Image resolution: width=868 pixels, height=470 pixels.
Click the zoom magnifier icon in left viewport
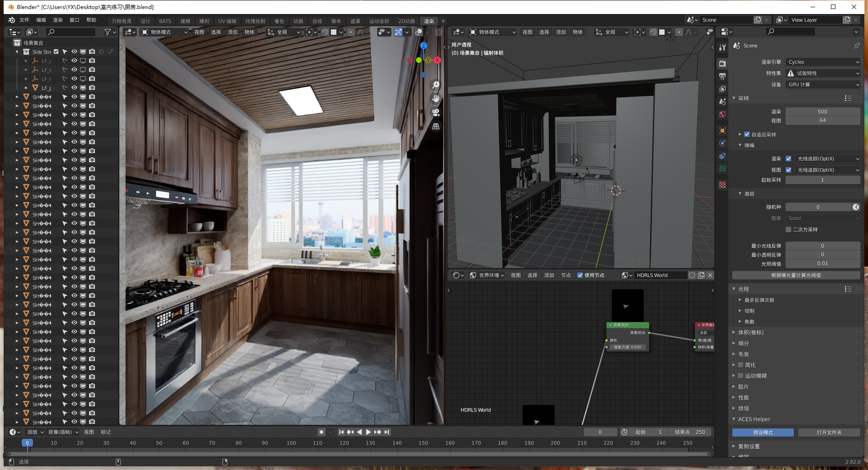436,85
